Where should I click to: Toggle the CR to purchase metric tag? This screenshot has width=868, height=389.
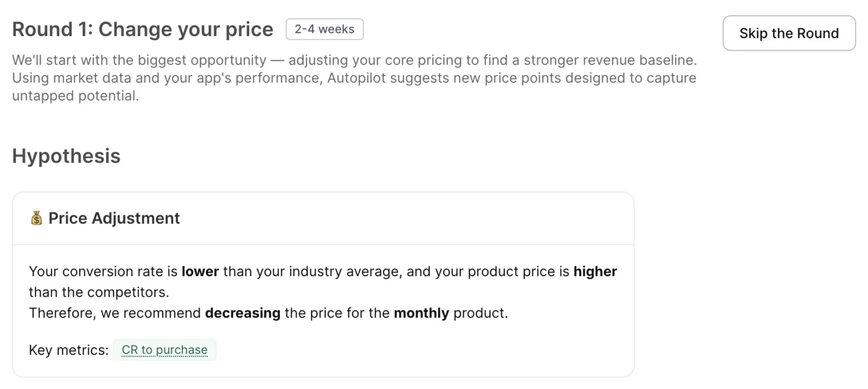[164, 350]
